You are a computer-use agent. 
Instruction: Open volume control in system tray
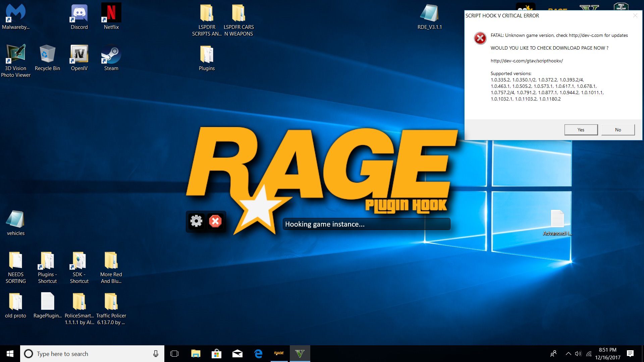[578, 353]
